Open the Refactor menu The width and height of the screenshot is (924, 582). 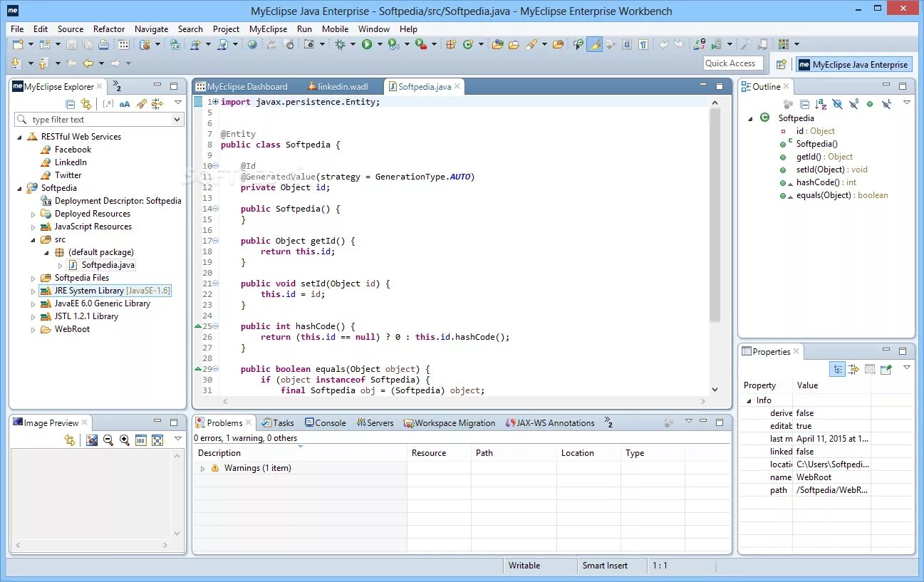pos(109,29)
